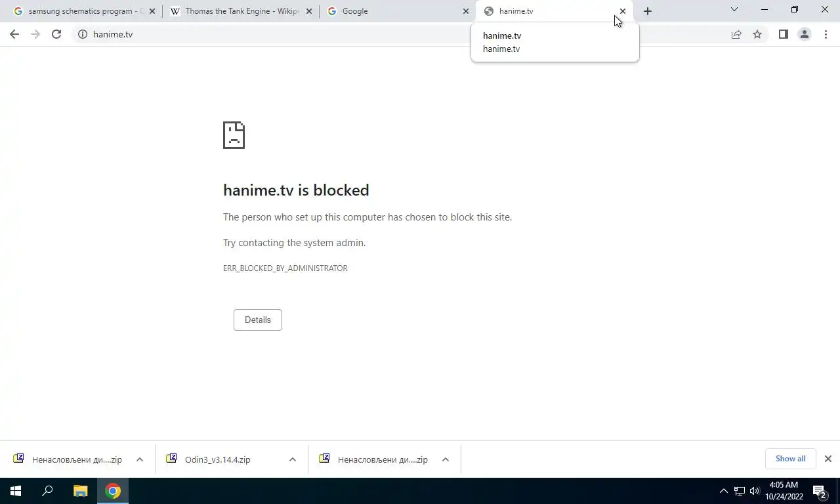Viewport: 840px width, 504px height.
Task: Click the sad page error icon
Action: pos(234,135)
